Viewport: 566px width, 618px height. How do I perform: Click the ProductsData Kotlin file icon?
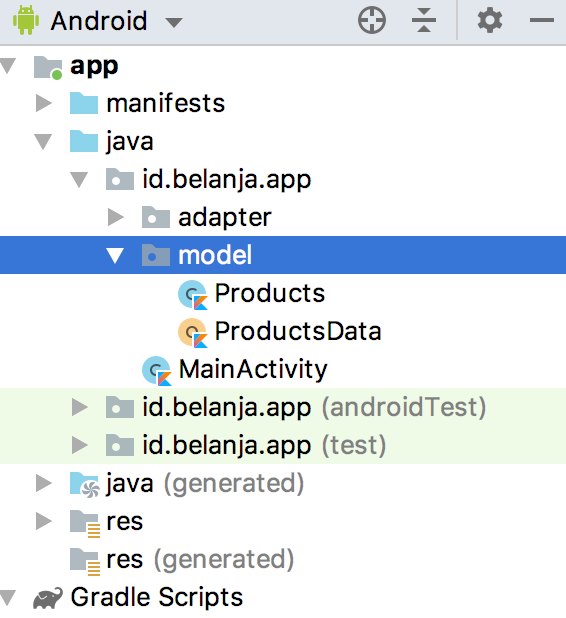tap(193, 333)
